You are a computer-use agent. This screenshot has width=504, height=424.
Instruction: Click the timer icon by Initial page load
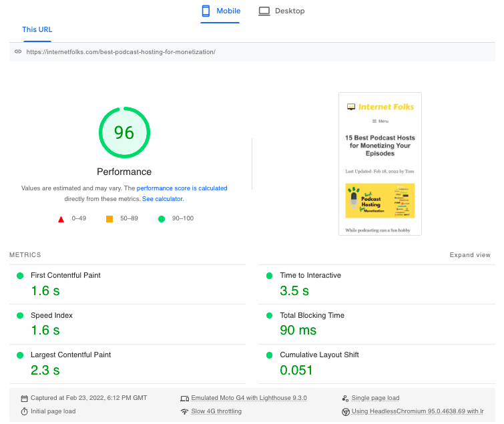tap(25, 411)
